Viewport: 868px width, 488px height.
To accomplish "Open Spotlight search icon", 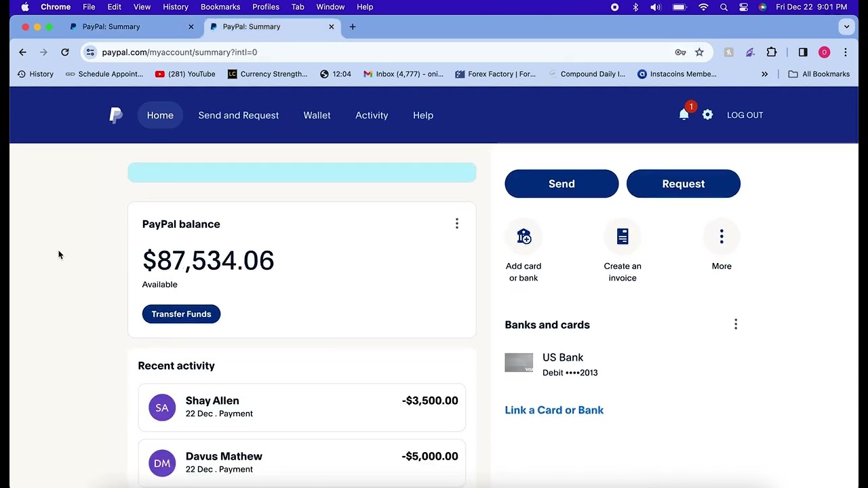I will pos(724,7).
